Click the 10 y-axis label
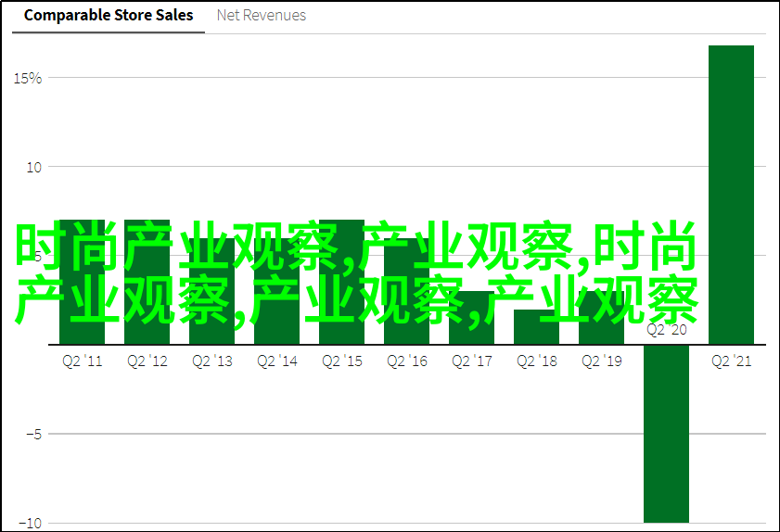 point(33,167)
